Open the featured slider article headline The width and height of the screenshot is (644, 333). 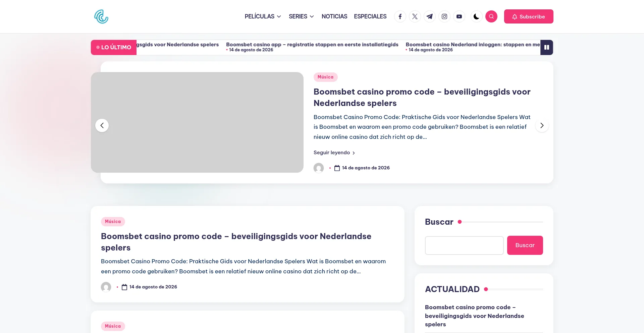tap(422, 97)
